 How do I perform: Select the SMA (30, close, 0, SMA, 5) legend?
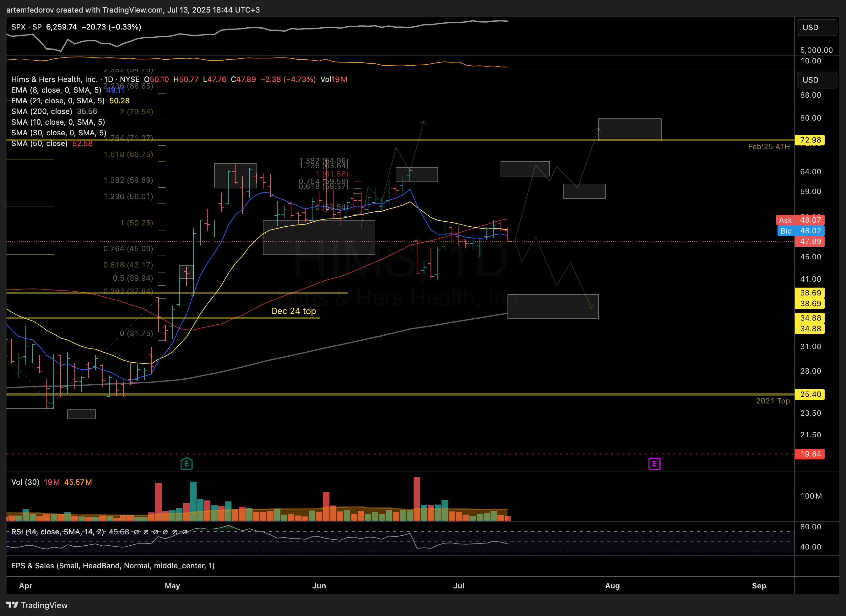pos(59,133)
